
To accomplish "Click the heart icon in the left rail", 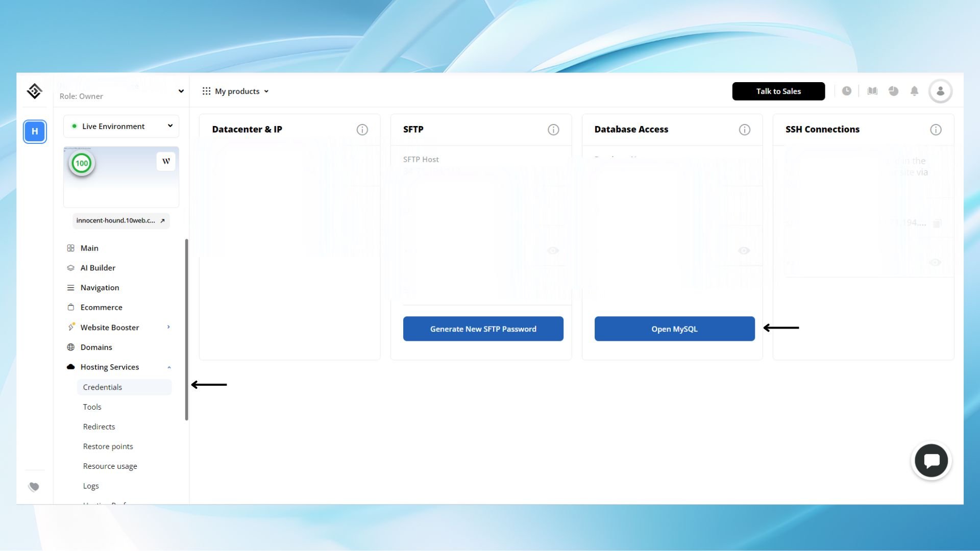I will coord(34,487).
